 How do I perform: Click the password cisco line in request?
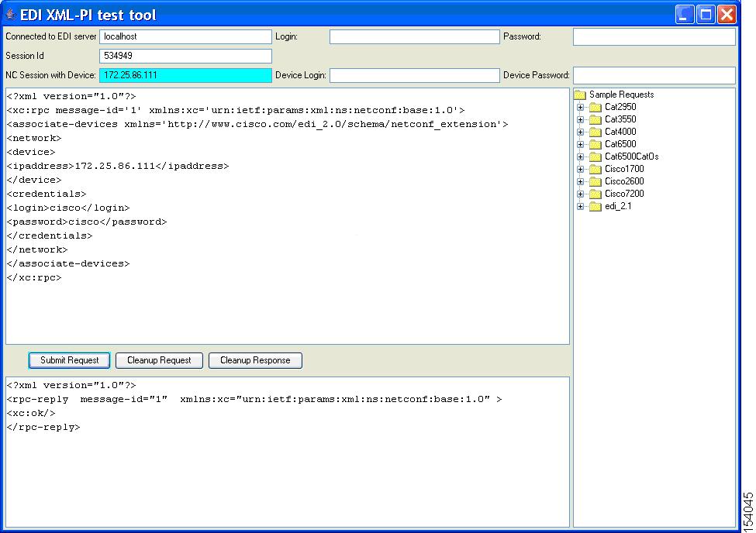tap(87, 222)
